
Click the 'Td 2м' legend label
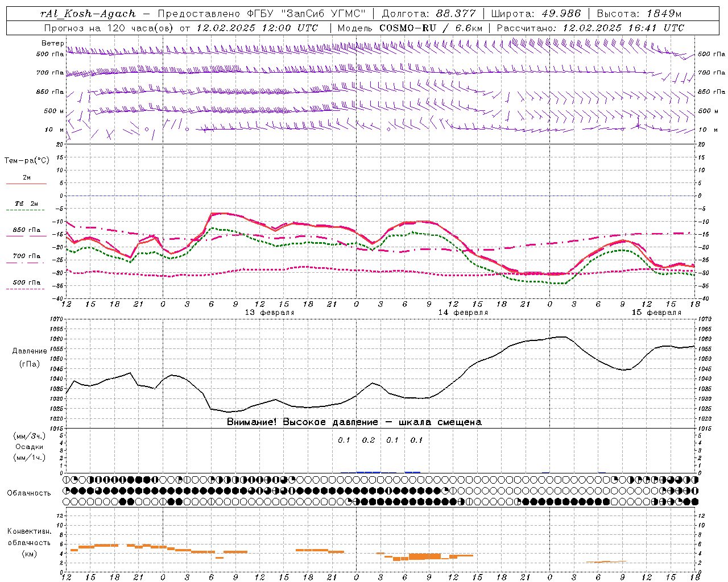pos(26,203)
